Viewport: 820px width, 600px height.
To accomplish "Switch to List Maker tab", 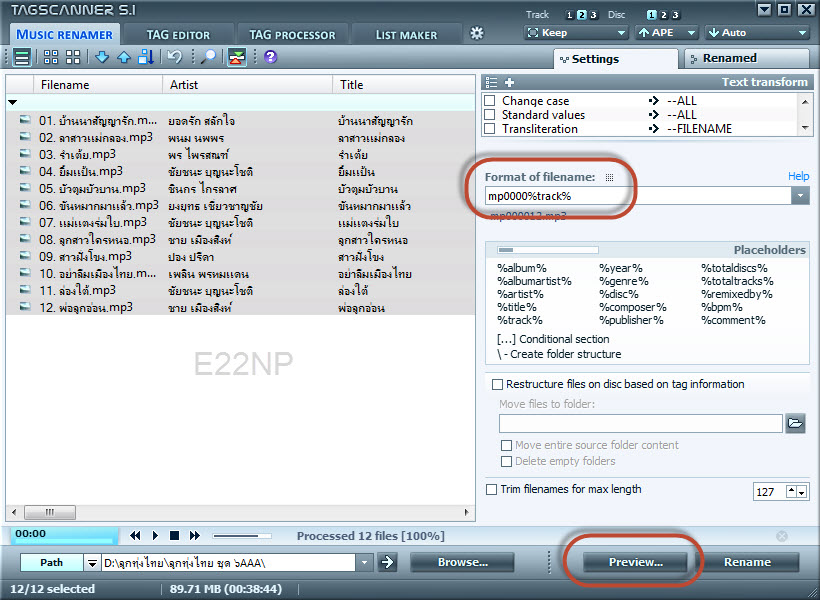I will [x=406, y=35].
